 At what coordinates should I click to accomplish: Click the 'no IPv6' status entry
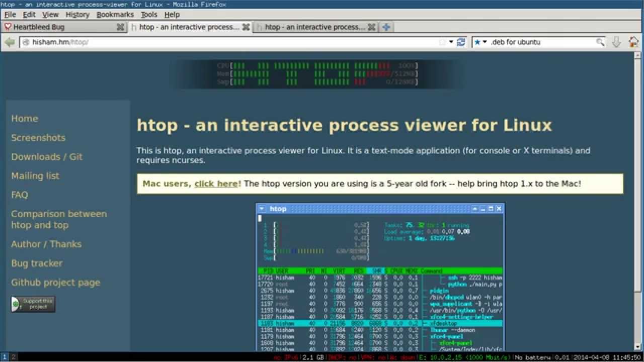pos(285,357)
